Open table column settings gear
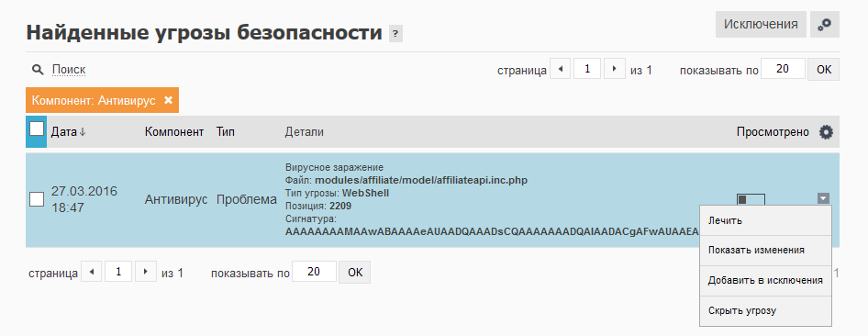 tap(826, 132)
